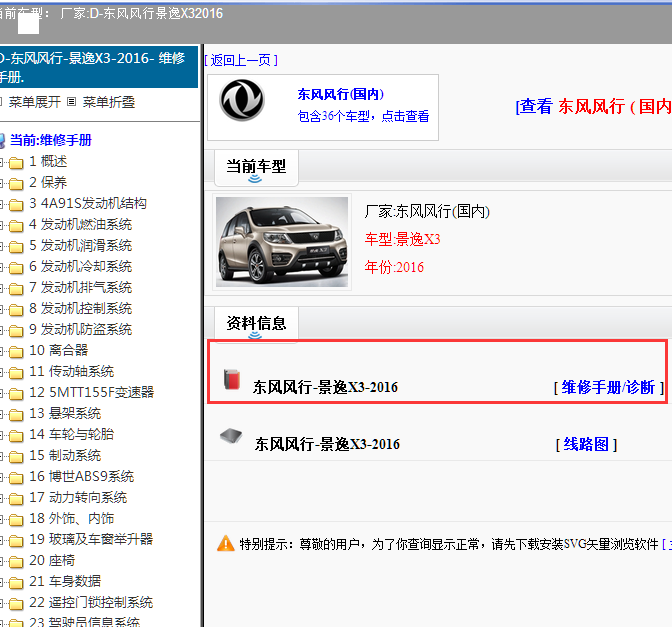672x627 pixels.
Task: Click folder icon for 20 座椅
Action: point(16,562)
